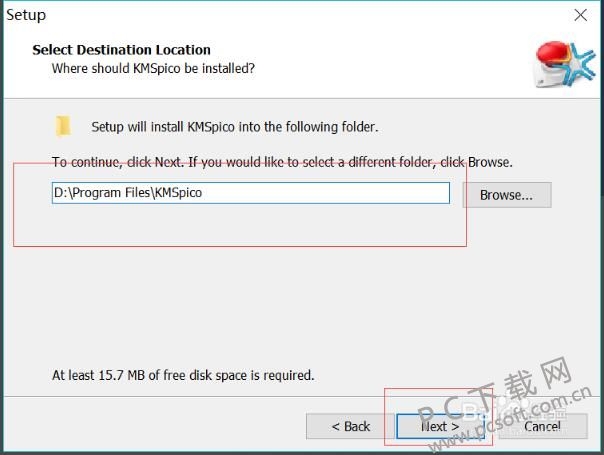Viewport: 604px width, 455px height.
Task: Go back with the < Back button
Action: point(350,426)
